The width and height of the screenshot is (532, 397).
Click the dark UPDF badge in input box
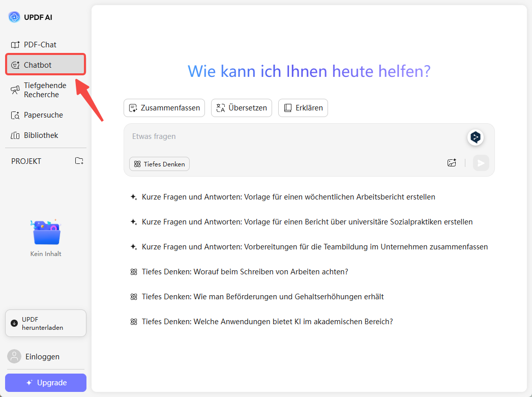(x=475, y=137)
